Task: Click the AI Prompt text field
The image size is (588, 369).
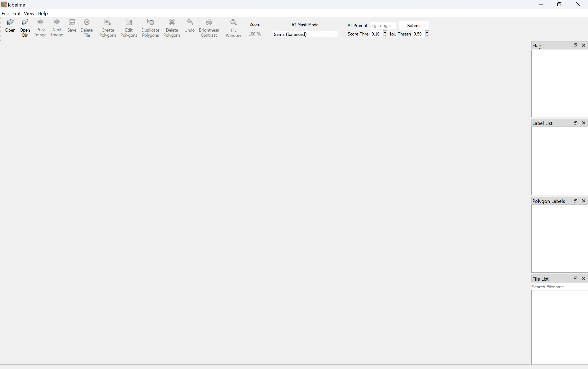Action: tap(383, 26)
